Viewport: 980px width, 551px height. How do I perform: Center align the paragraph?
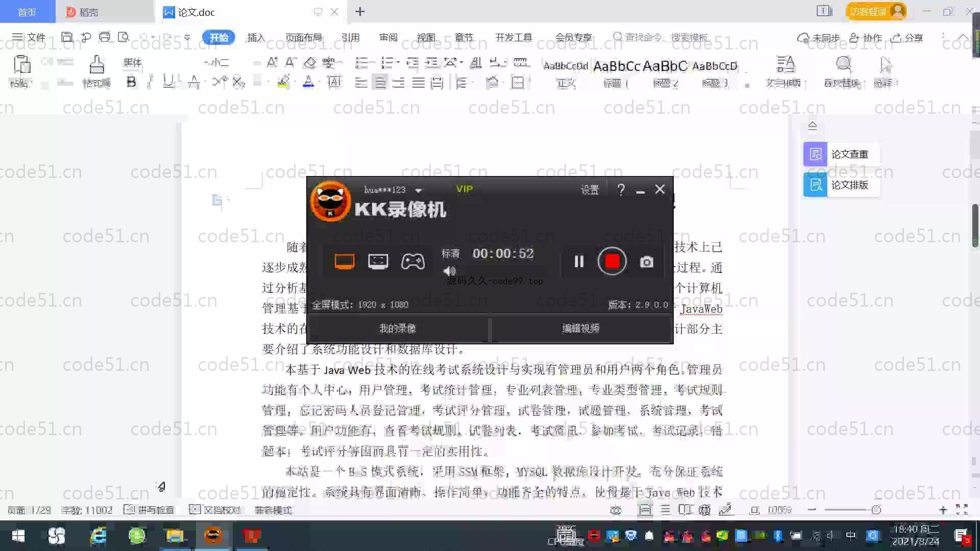(380, 83)
